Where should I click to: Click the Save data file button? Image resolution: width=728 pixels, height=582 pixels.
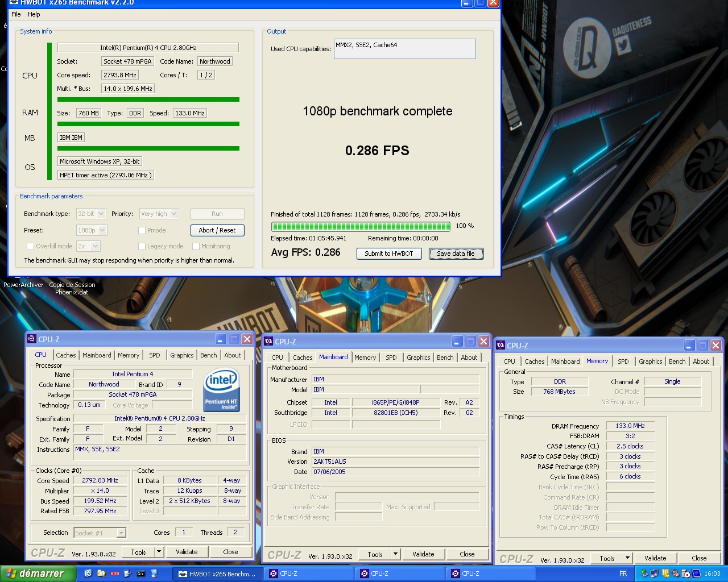(456, 253)
